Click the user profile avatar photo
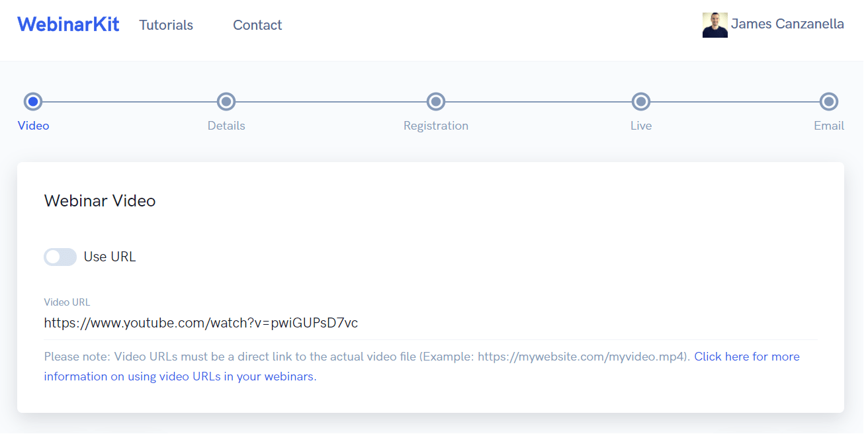The image size is (868, 434). point(715,25)
